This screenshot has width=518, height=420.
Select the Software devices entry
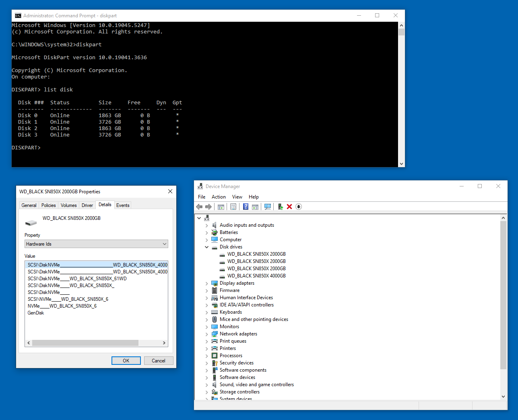237,377
